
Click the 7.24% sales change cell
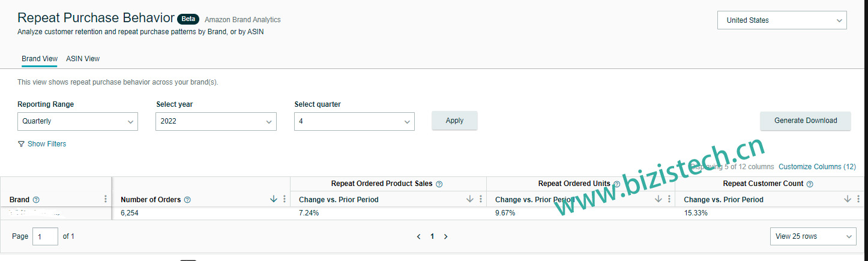click(388, 213)
